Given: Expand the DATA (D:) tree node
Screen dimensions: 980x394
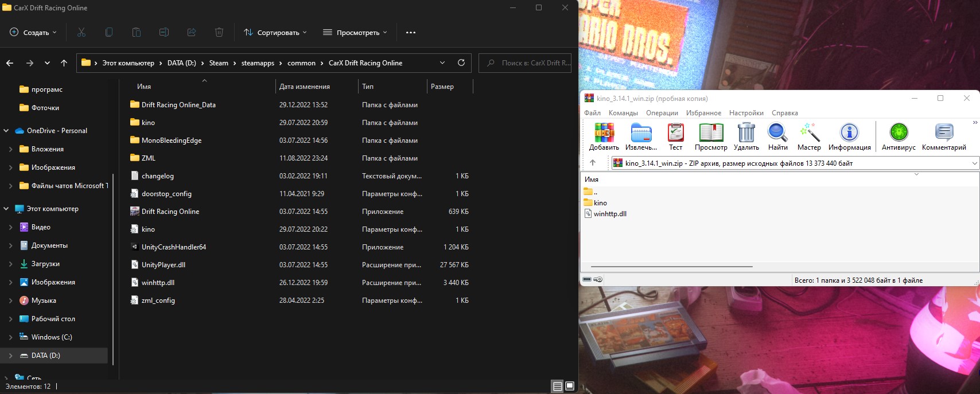Looking at the screenshot, I should (10, 356).
